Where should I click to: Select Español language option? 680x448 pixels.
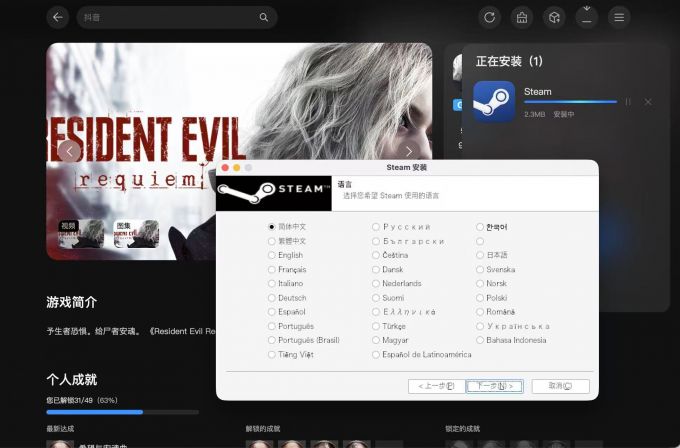point(287,312)
